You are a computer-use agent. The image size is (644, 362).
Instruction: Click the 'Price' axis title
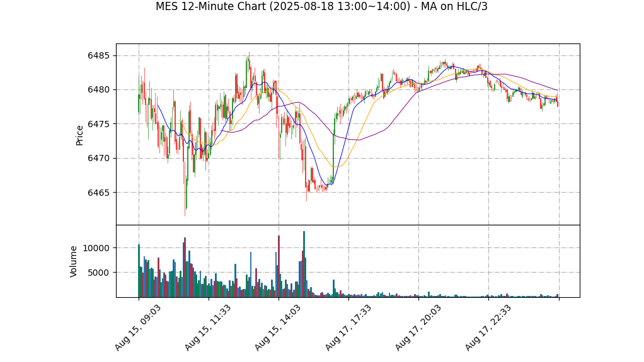click(79, 135)
